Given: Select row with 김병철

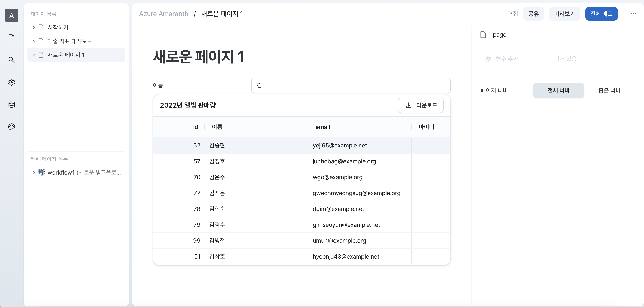Looking at the screenshot, I should tap(302, 241).
